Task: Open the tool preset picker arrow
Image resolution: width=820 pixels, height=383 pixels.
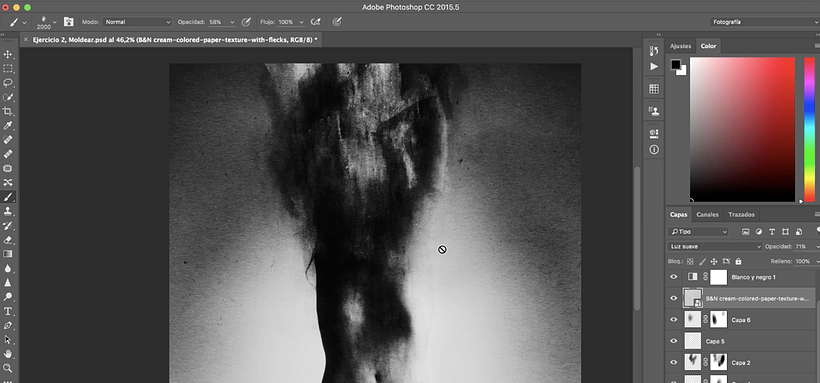Action: coord(24,22)
